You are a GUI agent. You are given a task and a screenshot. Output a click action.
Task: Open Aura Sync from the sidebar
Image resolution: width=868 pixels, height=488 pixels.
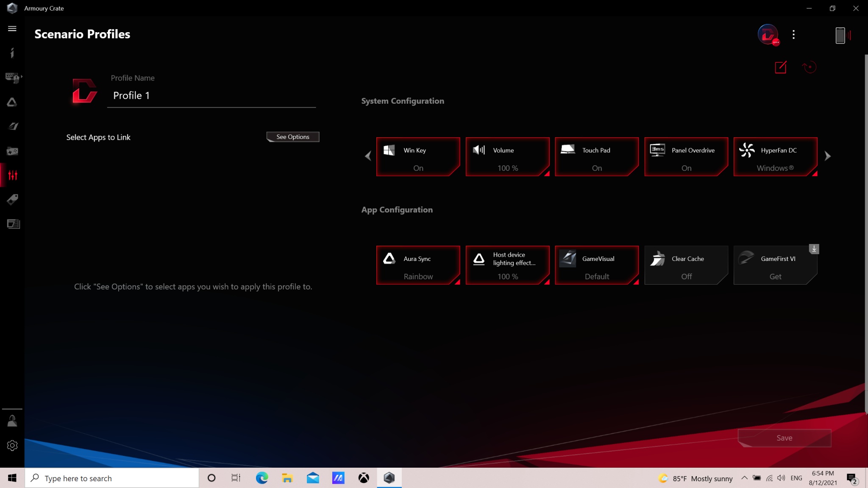(x=12, y=102)
